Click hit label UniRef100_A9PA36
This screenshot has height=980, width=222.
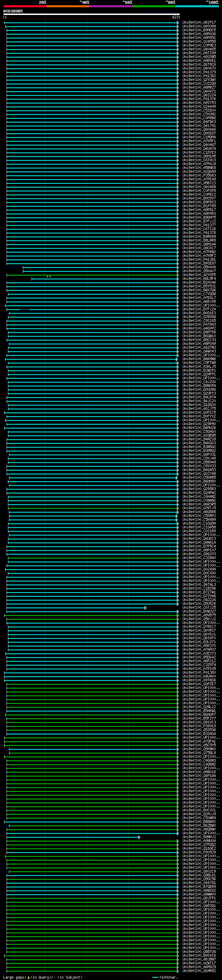tap(199, 34)
